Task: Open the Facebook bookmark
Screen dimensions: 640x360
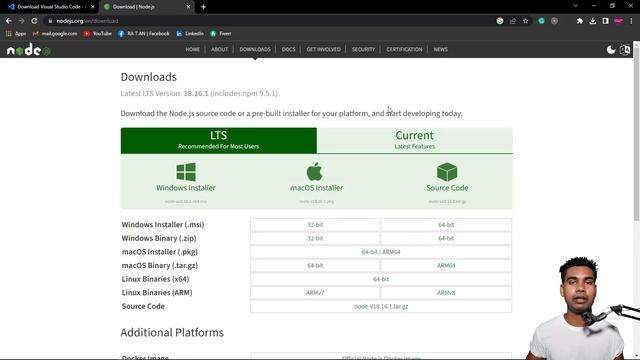Action: (x=144, y=33)
